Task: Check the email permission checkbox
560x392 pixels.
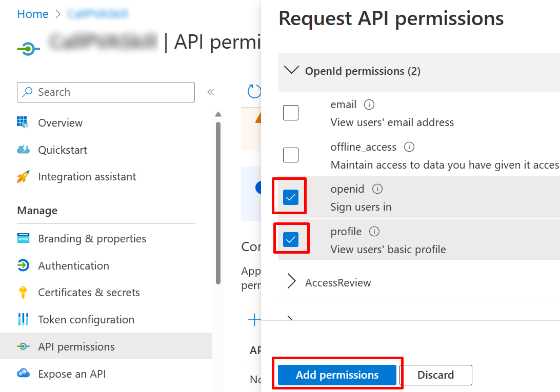Action: coord(290,112)
